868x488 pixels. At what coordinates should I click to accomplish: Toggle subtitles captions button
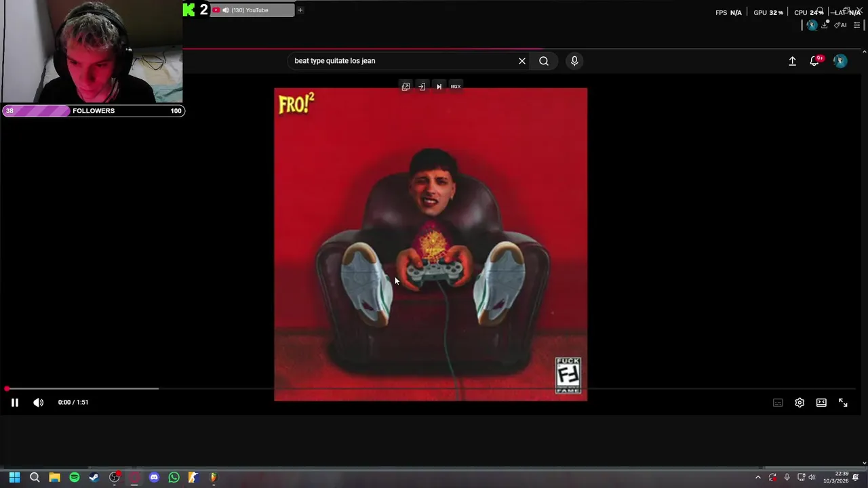click(x=778, y=403)
